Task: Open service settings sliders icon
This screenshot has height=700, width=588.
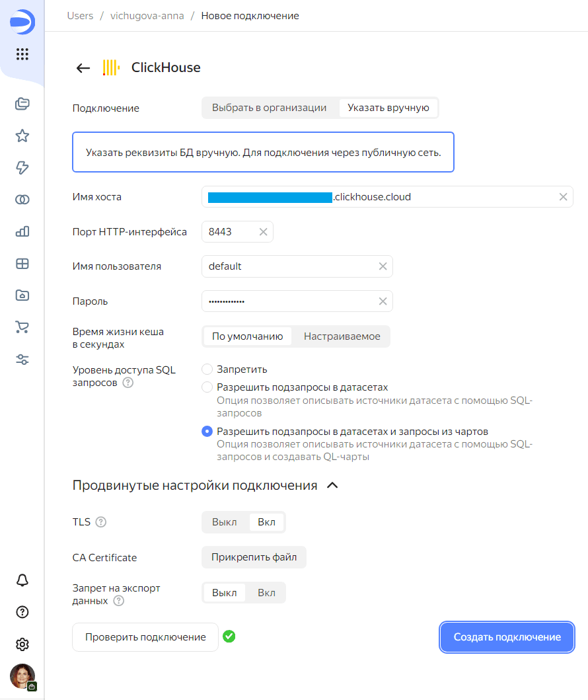Action: pyautogui.click(x=22, y=360)
